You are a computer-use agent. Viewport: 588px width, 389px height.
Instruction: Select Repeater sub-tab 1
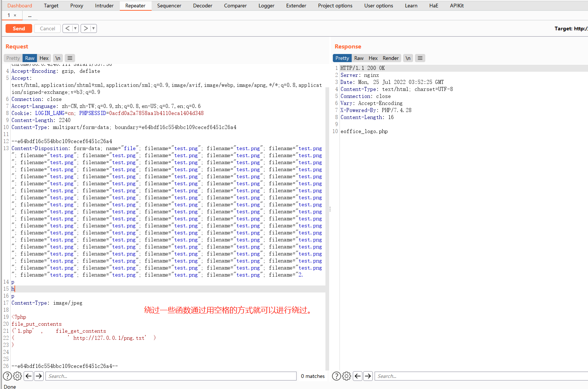click(x=9, y=15)
